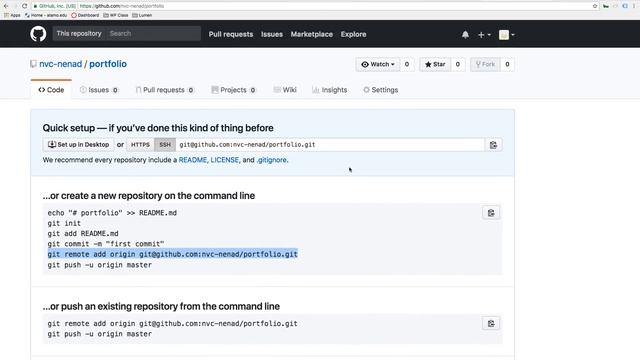Open the plus create-new dropdown
Viewport: 640px width, 360px height.
pos(484,35)
